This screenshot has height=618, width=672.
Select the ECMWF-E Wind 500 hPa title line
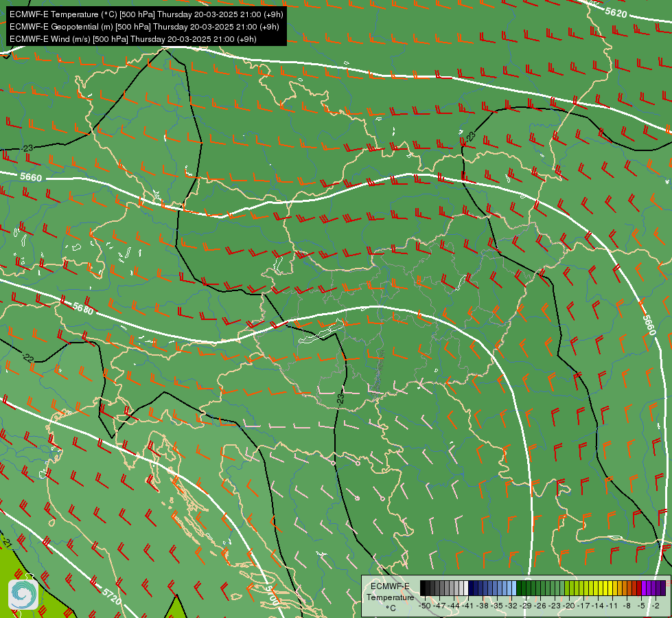click(133, 39)
